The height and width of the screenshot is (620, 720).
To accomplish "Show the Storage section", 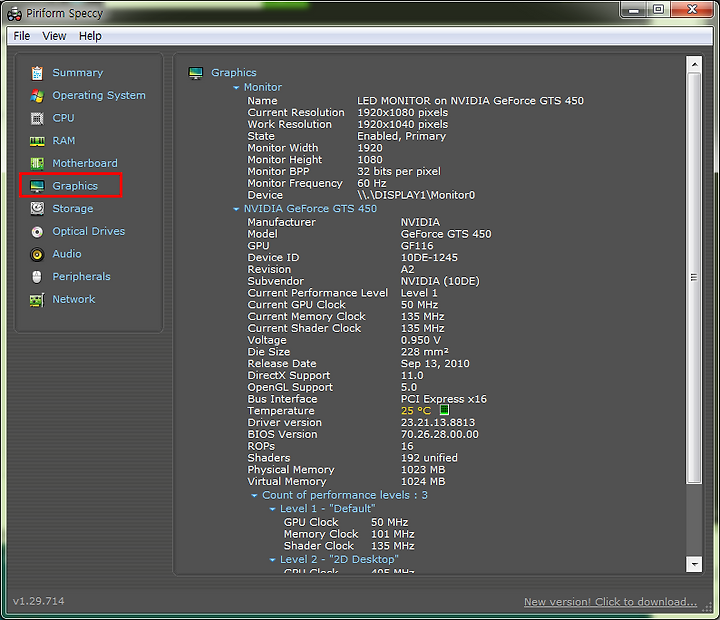I will (x=73, y=209).
